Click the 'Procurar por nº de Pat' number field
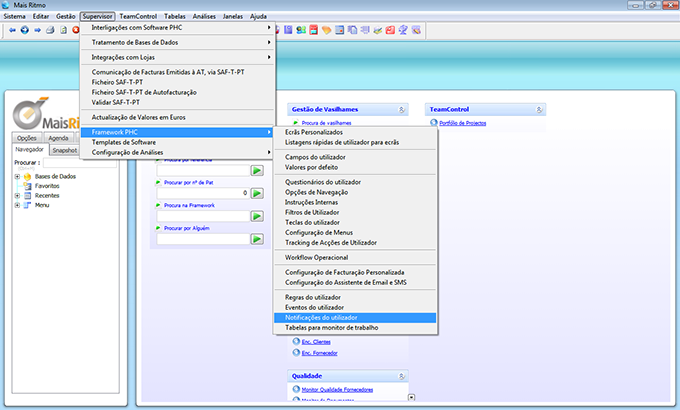The image size is (680, 410). click(x=203, y=193)
